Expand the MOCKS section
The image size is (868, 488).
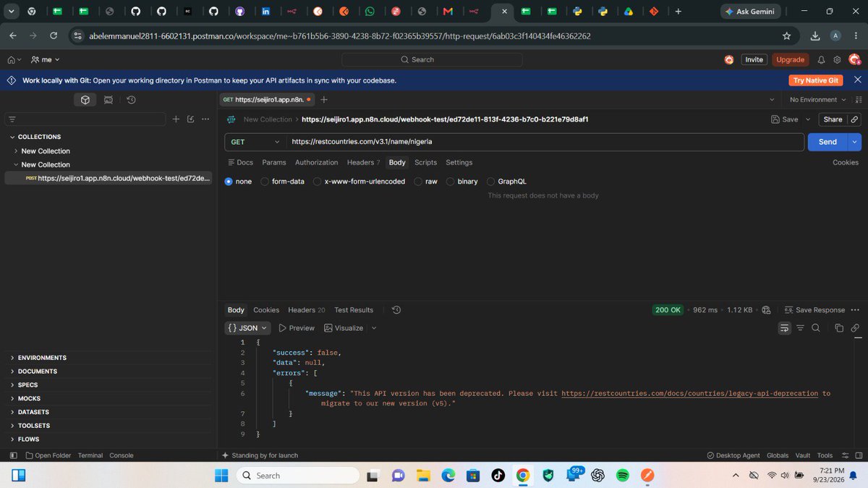(12, 398)
